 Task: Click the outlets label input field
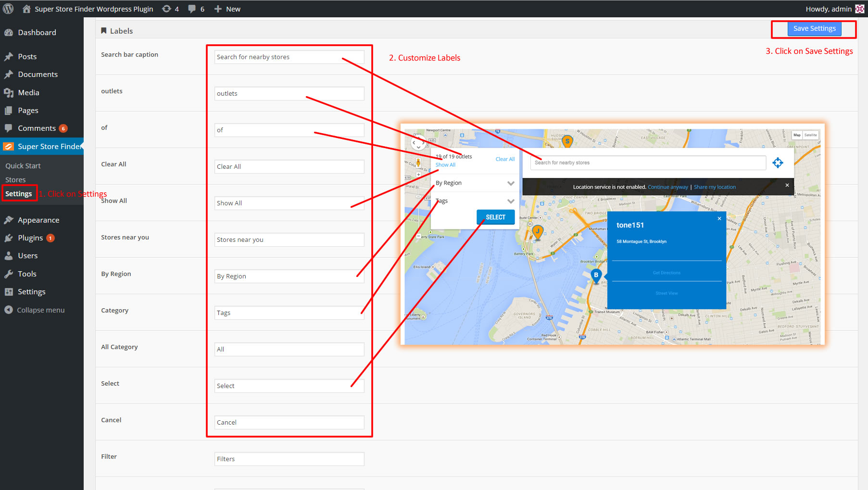click(289, 94)
